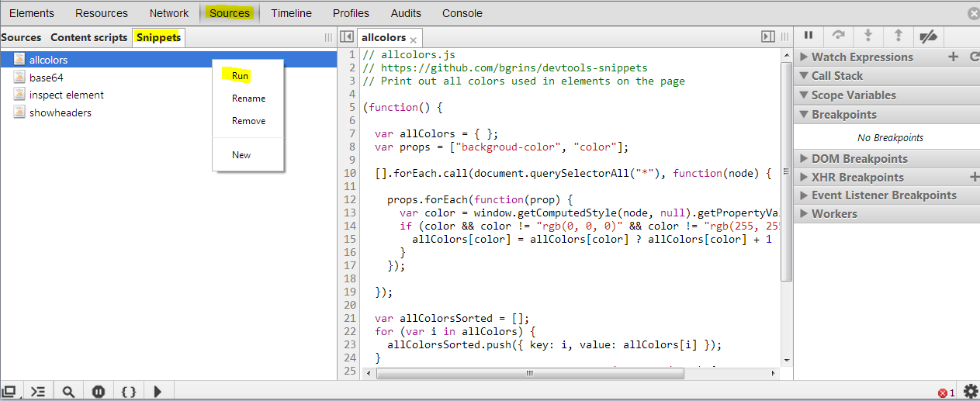This screenshot has width=980, height=401.
Task: Expand XHR Breakpoints section
Action: coord(804,177)
